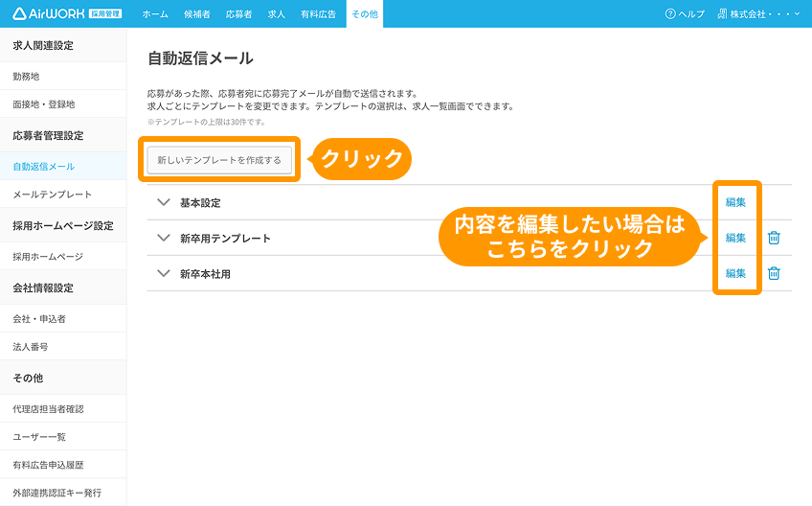Open 採用ホームページ sidebar item

coord(63,257)
